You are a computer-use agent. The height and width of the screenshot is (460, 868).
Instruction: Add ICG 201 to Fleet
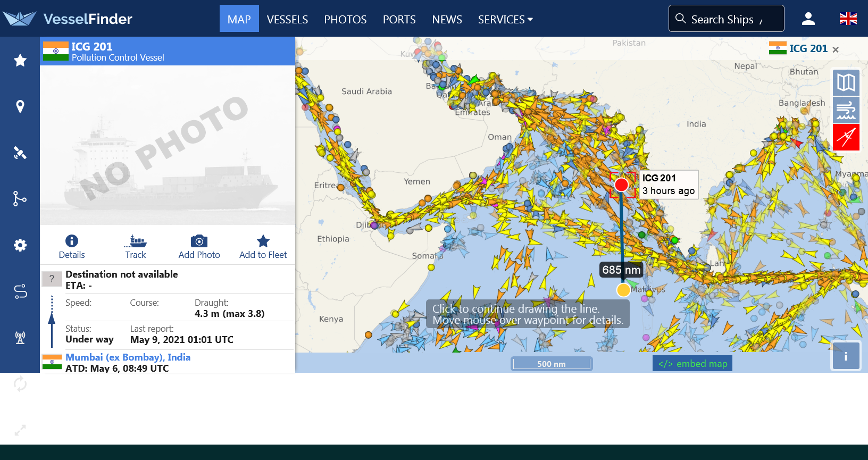coord(263,247)
